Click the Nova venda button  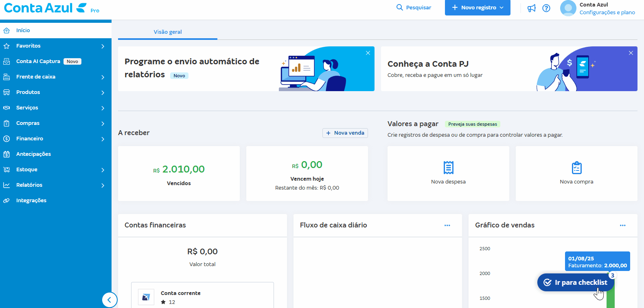[x=345, y=133]
